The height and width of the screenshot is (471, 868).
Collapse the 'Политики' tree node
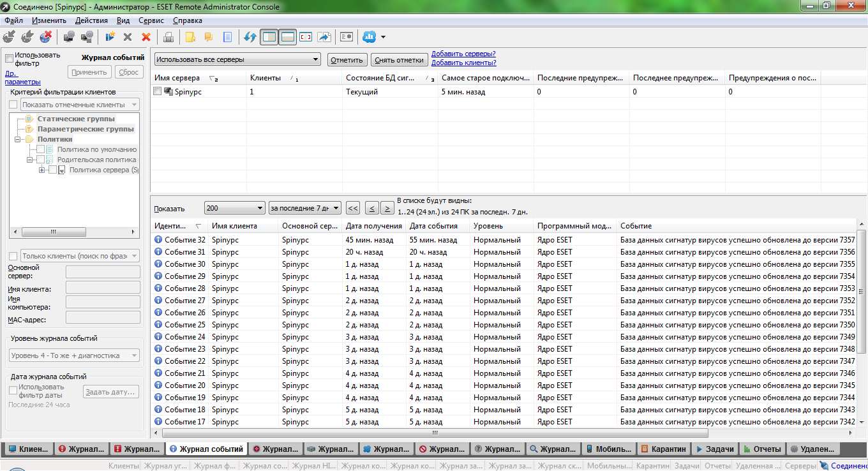(18, 139)
